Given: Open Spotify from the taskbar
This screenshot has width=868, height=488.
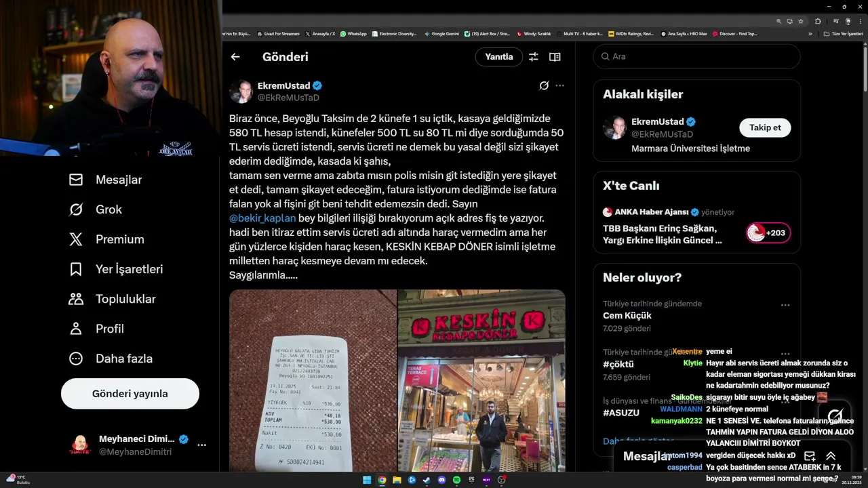Looking at the screenshot, I should (456, 480).
